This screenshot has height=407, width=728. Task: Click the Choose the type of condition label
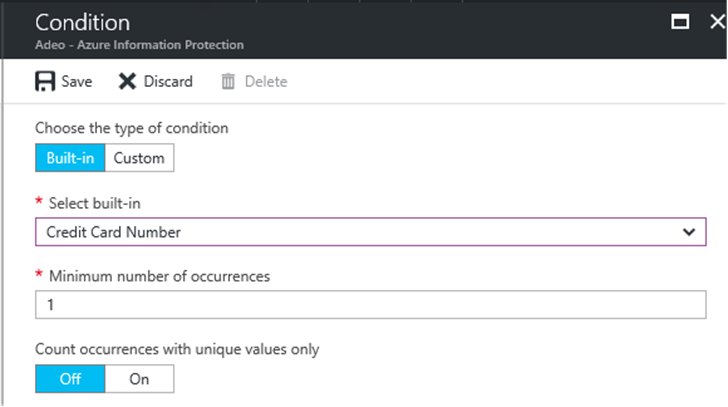pyautogui.click(x=132, y=129)
